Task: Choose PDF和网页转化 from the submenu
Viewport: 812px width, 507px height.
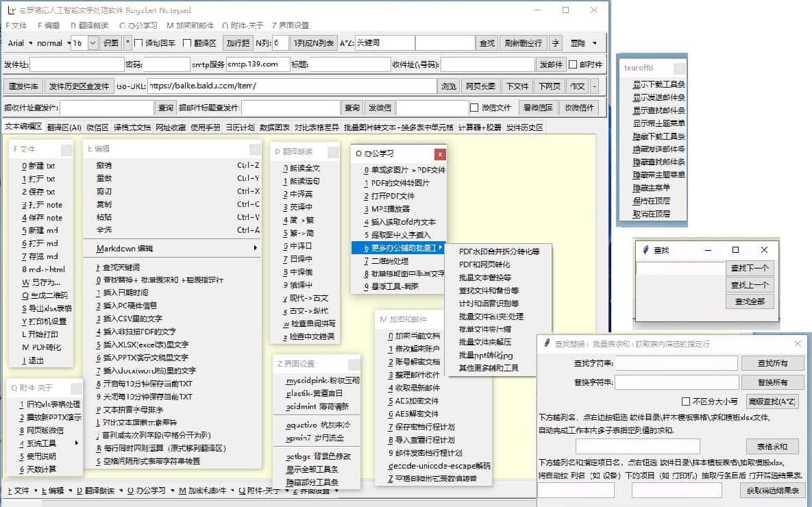Action: [x=484, y=264]
